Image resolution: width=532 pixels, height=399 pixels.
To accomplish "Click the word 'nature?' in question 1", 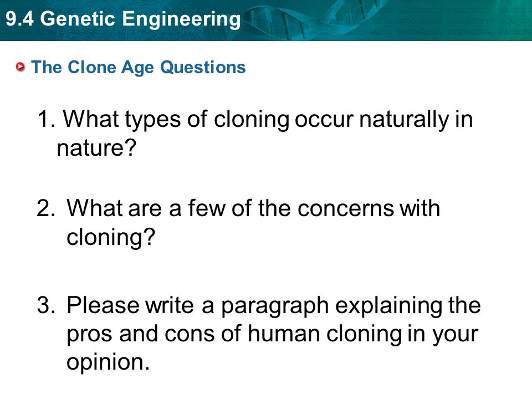I will coord(96,147).
